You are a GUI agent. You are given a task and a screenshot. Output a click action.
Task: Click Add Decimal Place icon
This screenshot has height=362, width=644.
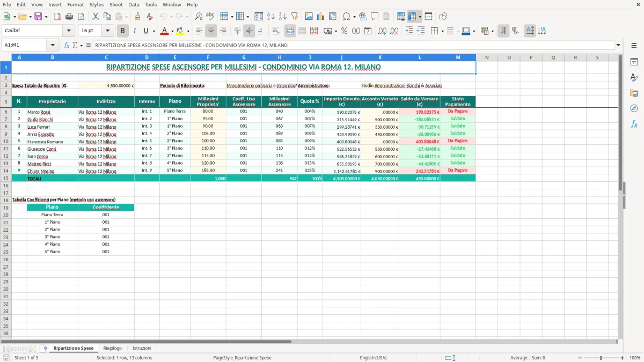[x=382, y=31]
